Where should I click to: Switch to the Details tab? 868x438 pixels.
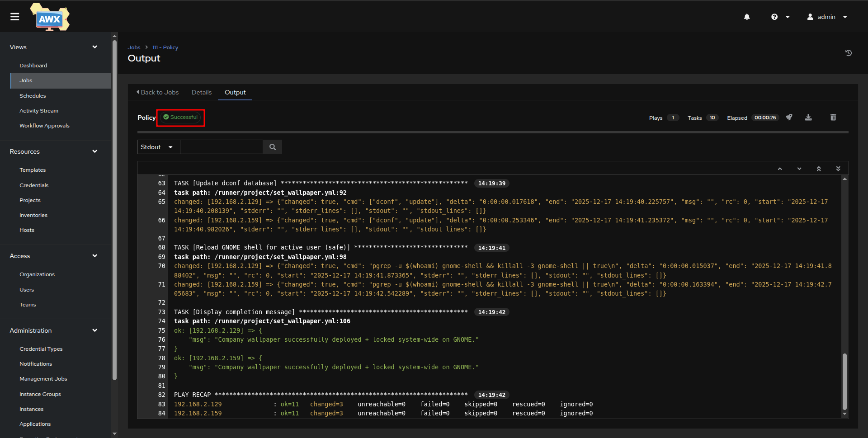(201, 92)
